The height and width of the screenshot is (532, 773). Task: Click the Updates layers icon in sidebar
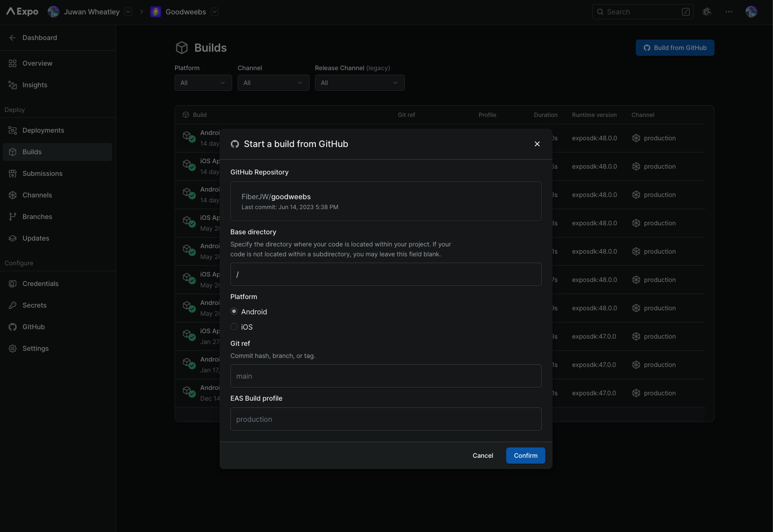point(13,238)
